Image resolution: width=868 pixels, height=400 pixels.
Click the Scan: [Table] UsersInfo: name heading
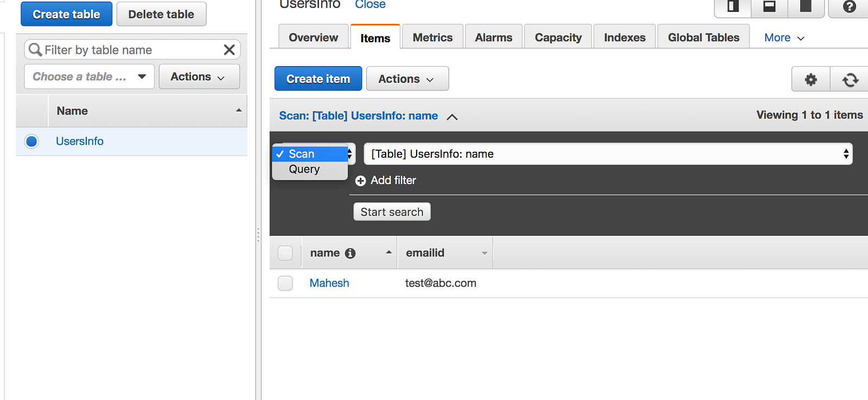359,115
